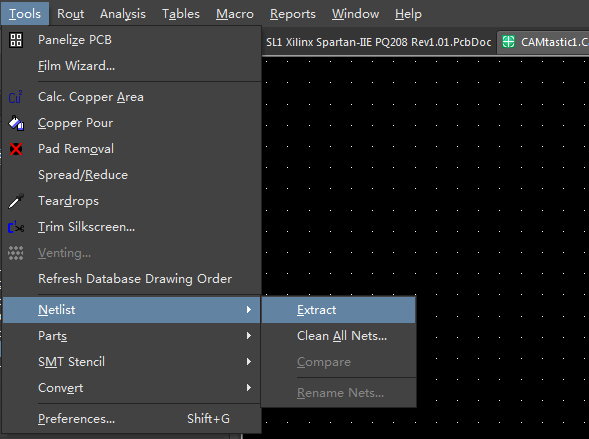Expand the Parts submenu arrow

(x=249, y=336)
